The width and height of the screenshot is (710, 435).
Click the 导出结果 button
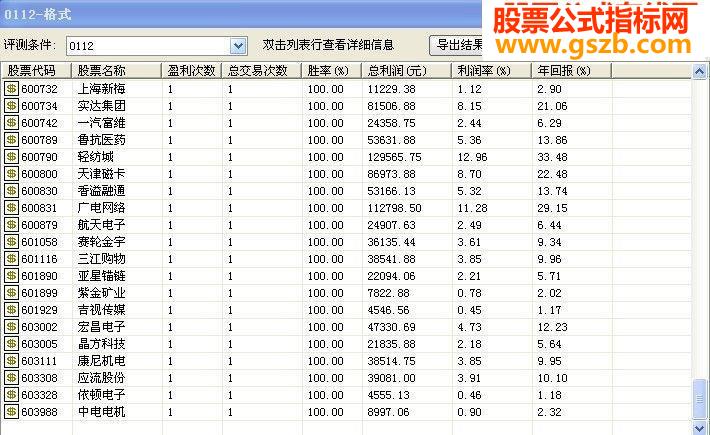(457, 45)
